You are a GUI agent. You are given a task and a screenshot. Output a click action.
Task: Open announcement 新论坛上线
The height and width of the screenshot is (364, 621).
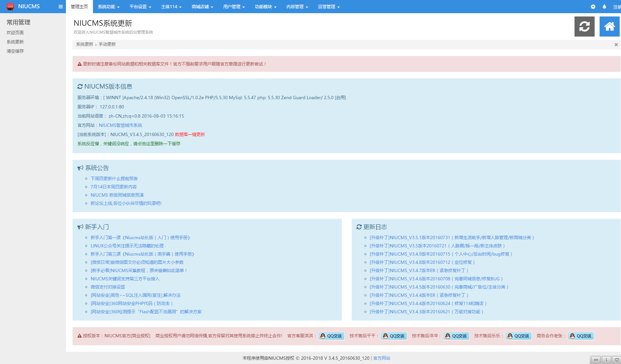(x=126, y=203)
